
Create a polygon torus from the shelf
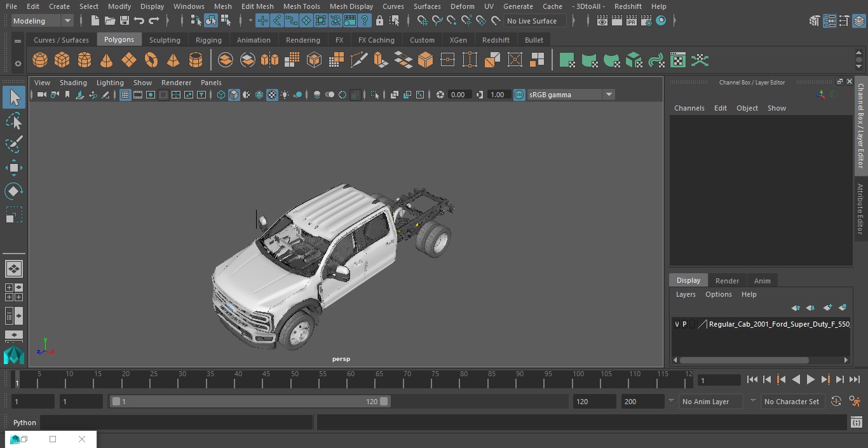(151, 60)
